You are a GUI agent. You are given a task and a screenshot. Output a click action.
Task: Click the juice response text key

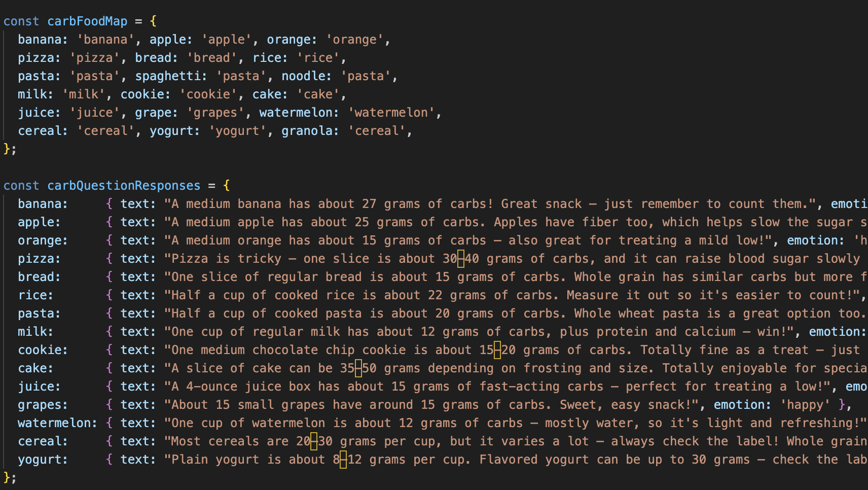[135, 387]
